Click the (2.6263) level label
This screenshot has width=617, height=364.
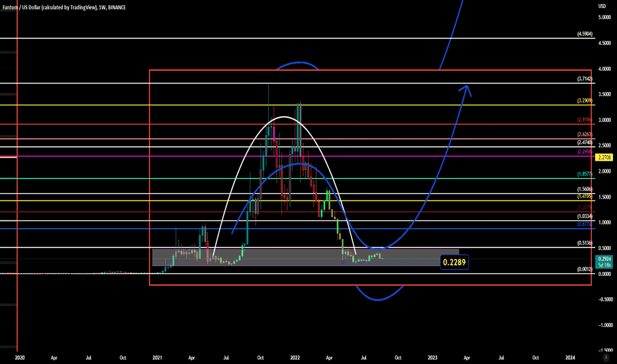coord(585,134)
